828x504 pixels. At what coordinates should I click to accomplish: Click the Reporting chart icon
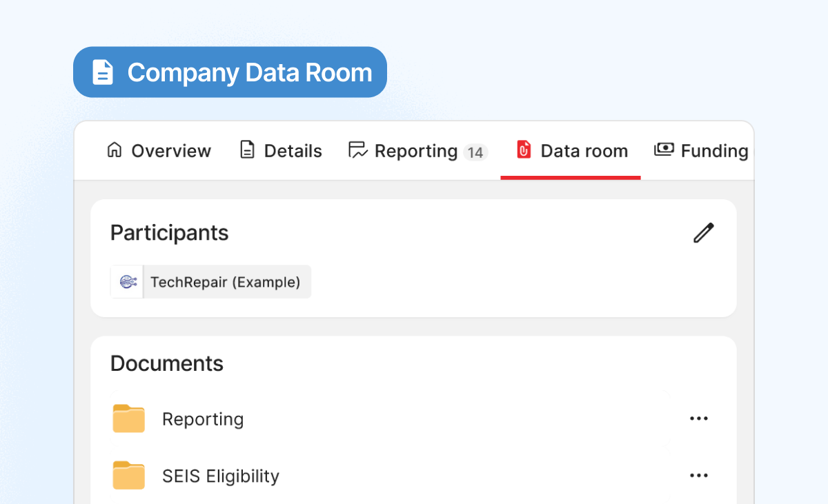358,150
